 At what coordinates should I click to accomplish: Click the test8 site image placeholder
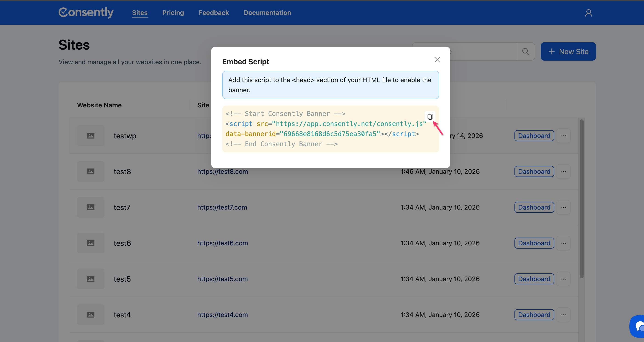click(x=90, y=171)
